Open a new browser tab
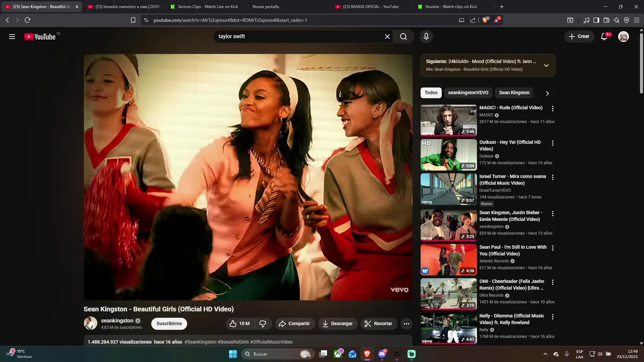This screenshot has height=362, width=644. point(502,7)
